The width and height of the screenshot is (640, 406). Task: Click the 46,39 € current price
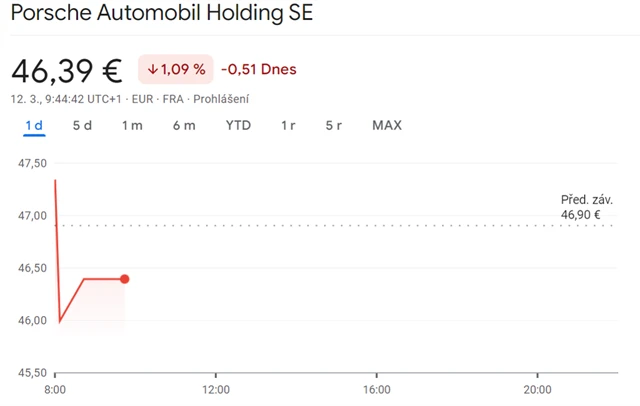[x=67, y=70]
